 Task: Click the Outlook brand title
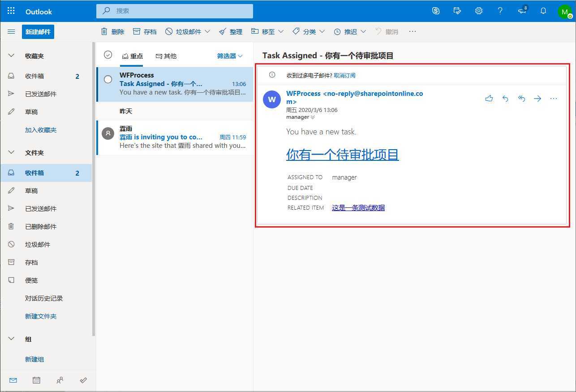(x=39, y=12)
